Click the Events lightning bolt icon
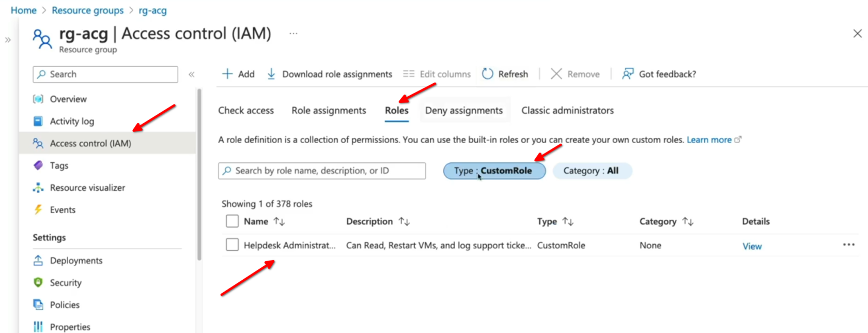The height and width of the screenshot is (333, 868). (38, 210)
